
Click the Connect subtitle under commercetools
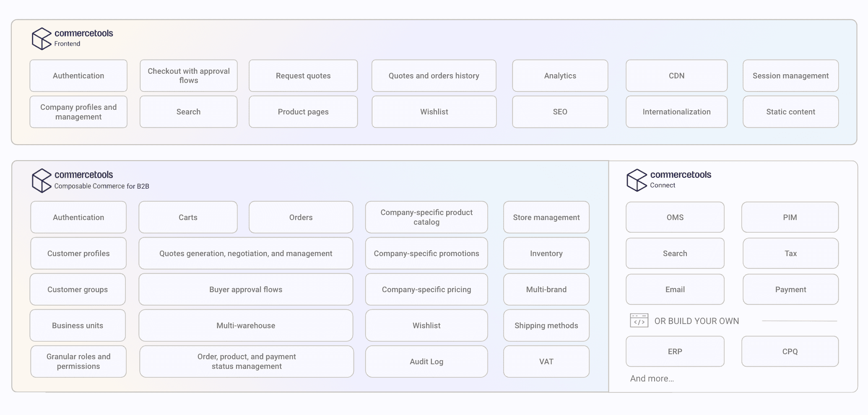[x=663, y=185]
